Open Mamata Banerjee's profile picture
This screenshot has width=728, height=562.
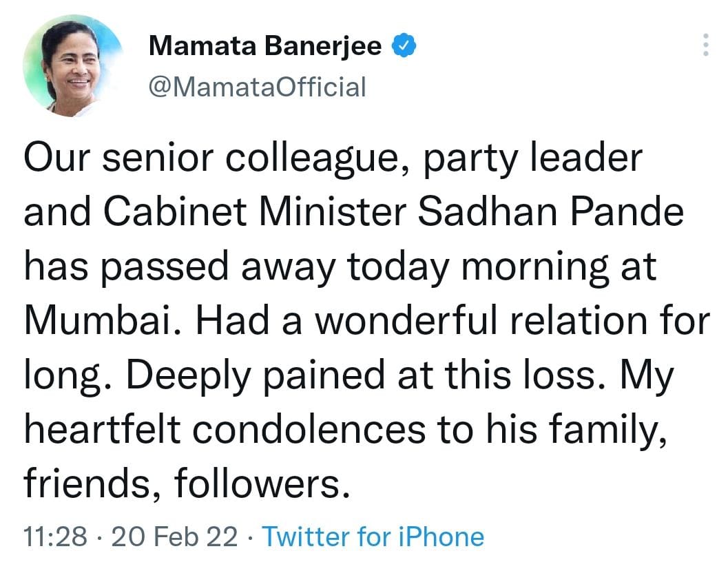point(73,66)
